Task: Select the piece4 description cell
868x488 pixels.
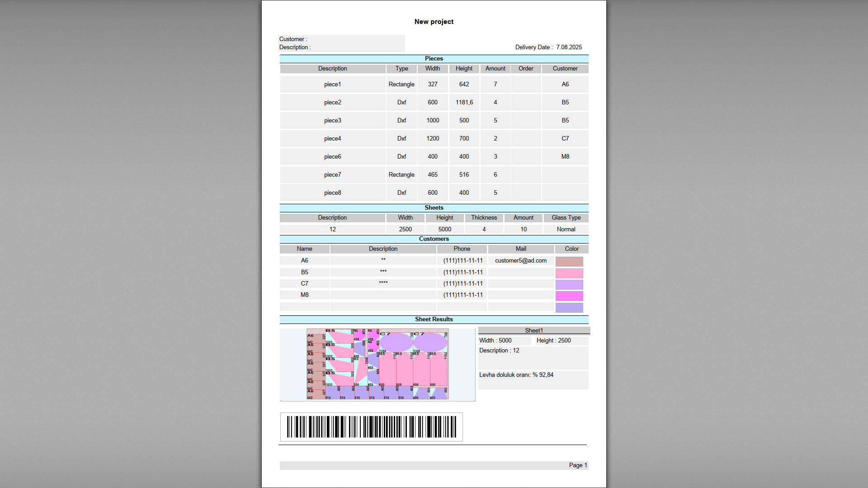Action: click(x=333, y=139)
